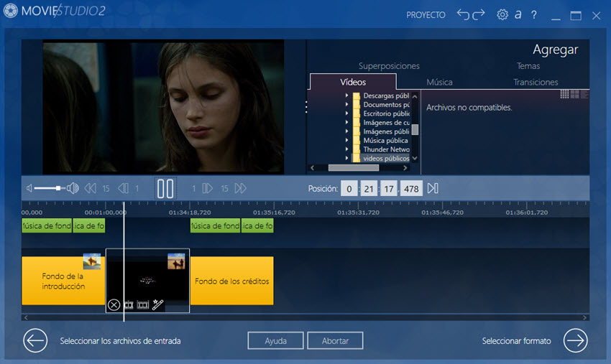Edit the seconds field showing 17
The image size is (611, 364).
point(389,189)
